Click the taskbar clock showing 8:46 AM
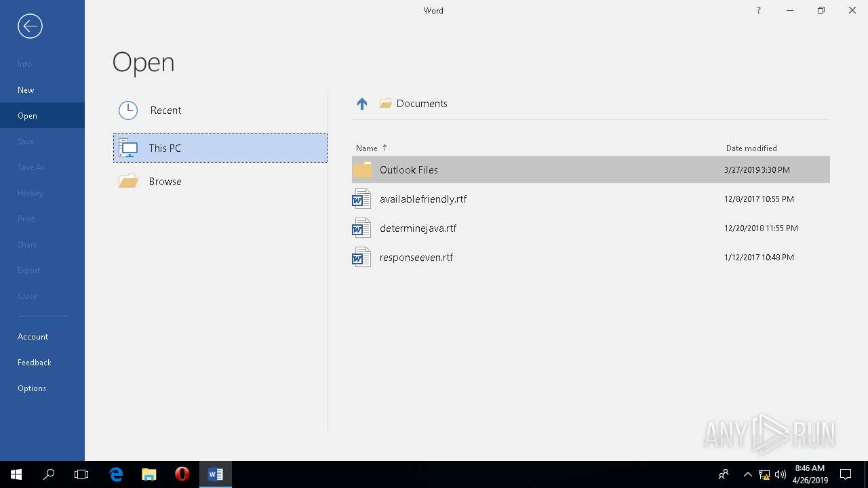The image size is (868, 488). tap(810, 474)
